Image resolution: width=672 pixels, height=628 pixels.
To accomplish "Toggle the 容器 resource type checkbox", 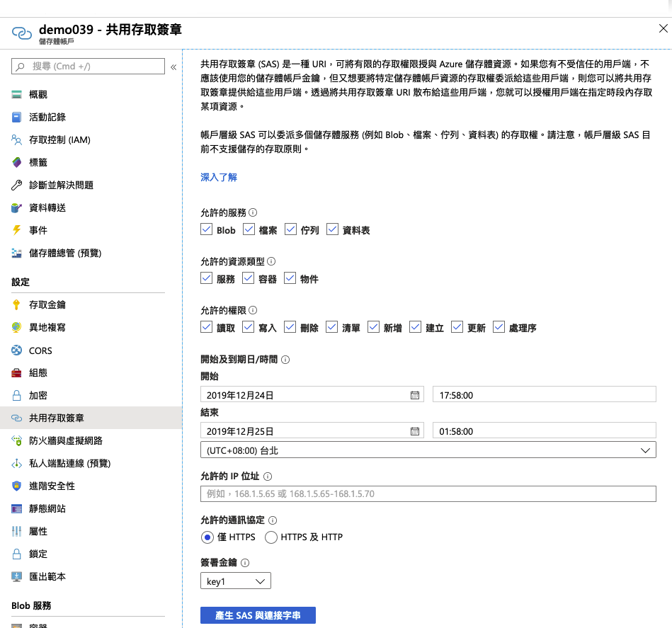I will pyautogui.click(x=248, y=278).
